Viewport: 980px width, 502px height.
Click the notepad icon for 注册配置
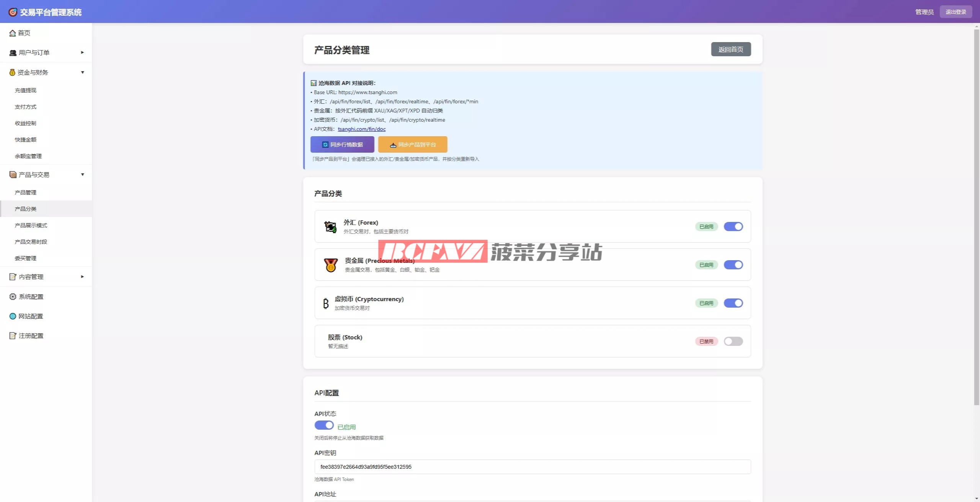coord(13,336)
